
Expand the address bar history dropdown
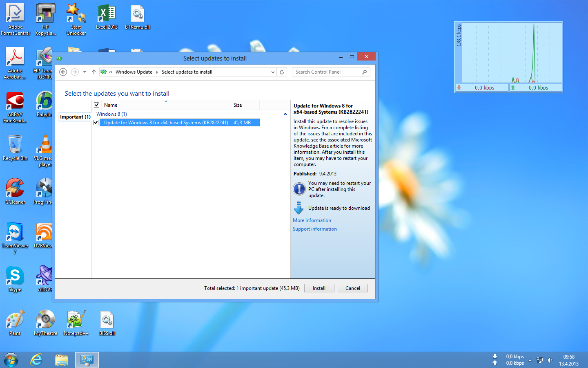point(273,72)
